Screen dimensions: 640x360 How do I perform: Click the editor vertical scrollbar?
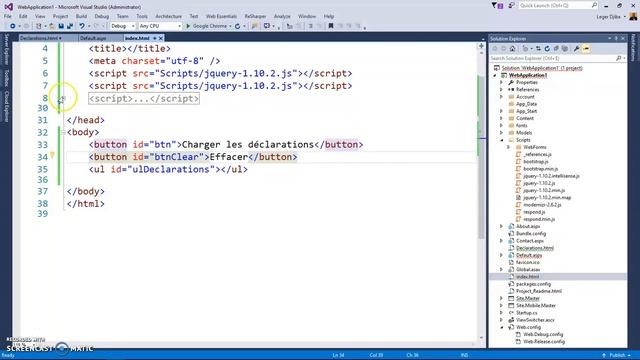(481, 196)
